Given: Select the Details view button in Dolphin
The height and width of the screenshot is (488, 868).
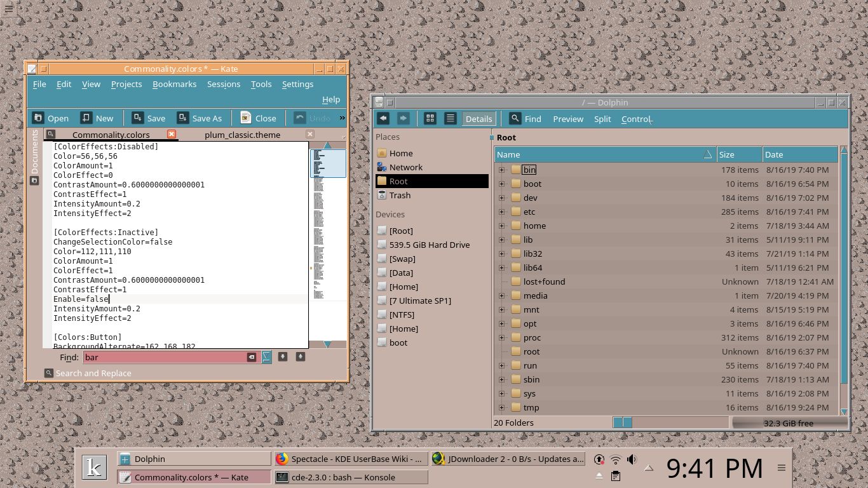Looking at the screenshot, I should pos(478,118).
